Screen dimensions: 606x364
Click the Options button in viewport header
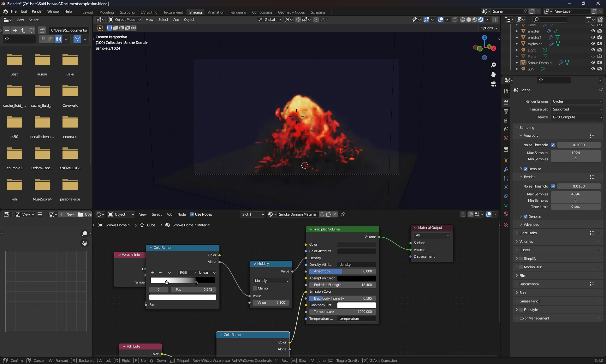(489, 28)
